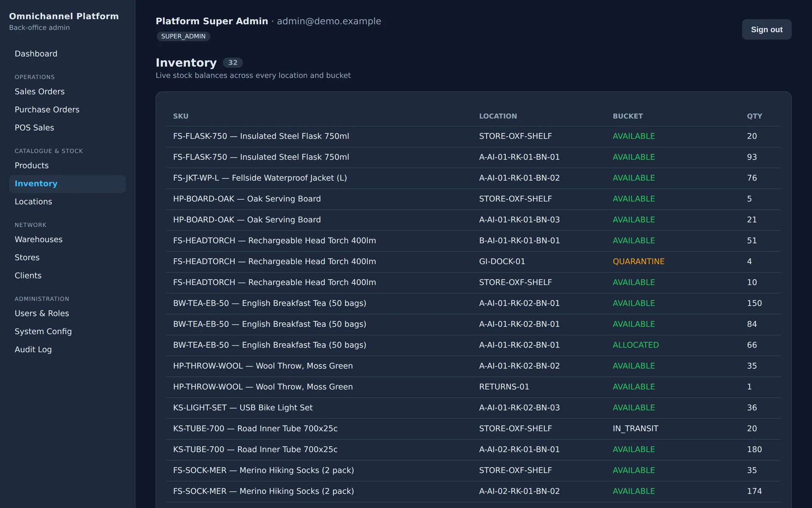Click the SUPER_ADMIN role badge
Screen dimensions: 812x508
[183, 36]
